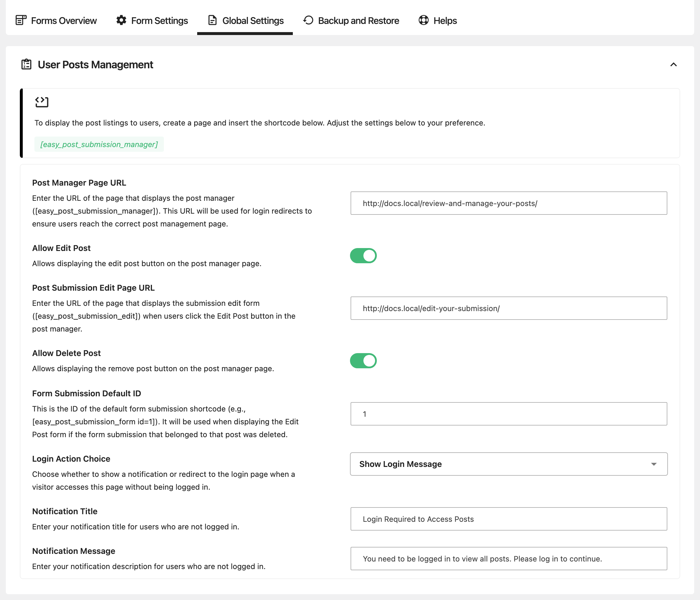Click the Notification Title label

click(x=64, y=511)
